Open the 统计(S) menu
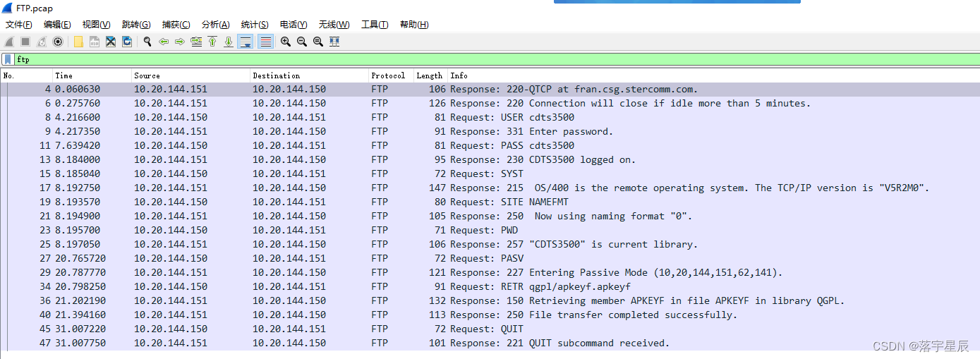The height and width of the screenshot is (359, 980). click(255, 25)
